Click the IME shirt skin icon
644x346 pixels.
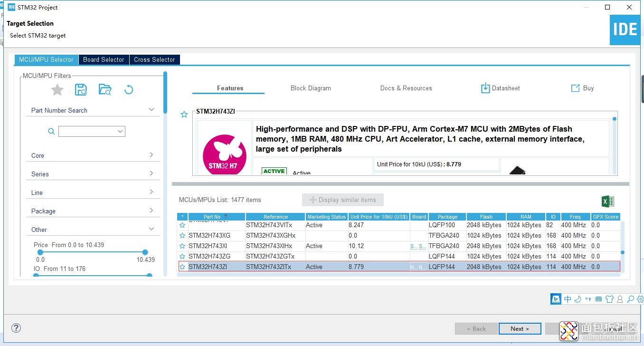(x=609, y=299)
